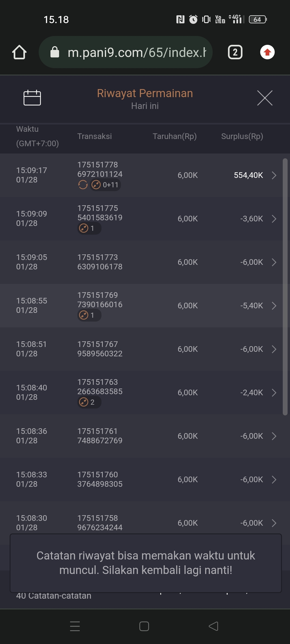The height and width of the screenshot is (644, 290).
Task: Tap the Android recent apps menu button
Action: 75,626
